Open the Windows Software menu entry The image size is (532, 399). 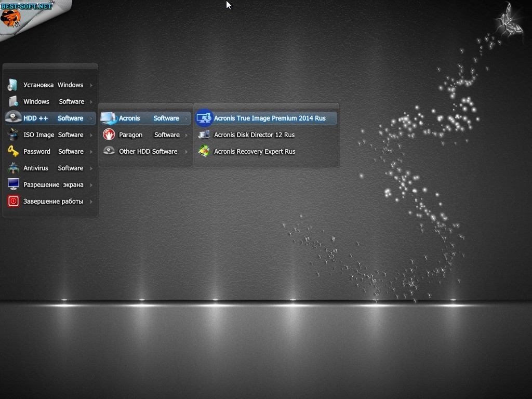[x=50, y=101]
